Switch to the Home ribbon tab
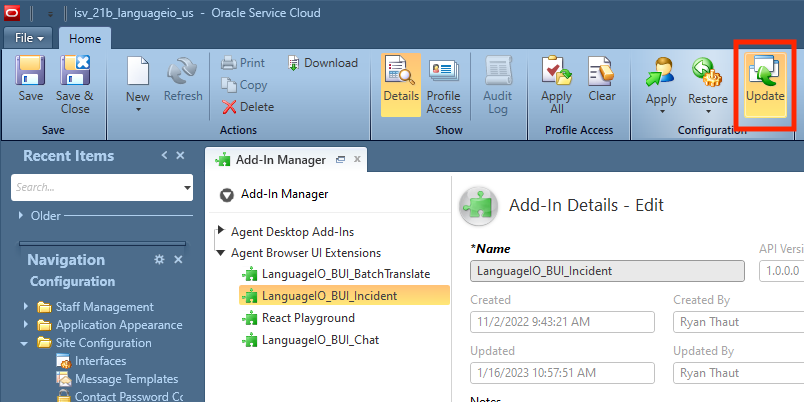This screenshot has width=804, height=402. [85, 38]
